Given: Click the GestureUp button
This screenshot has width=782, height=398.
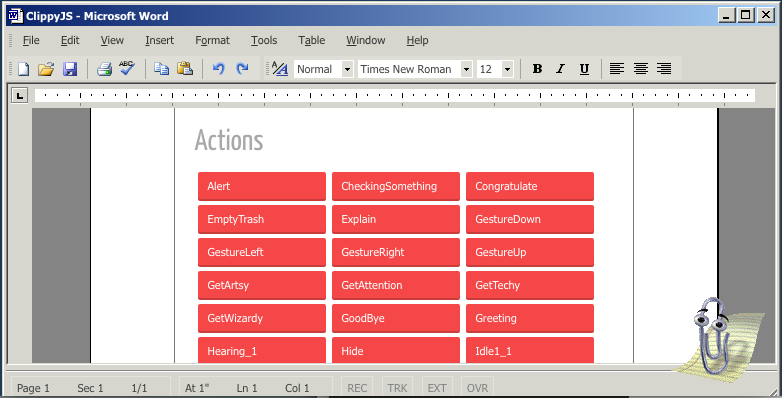Looking at the screenshot, I should pos(530,252).
